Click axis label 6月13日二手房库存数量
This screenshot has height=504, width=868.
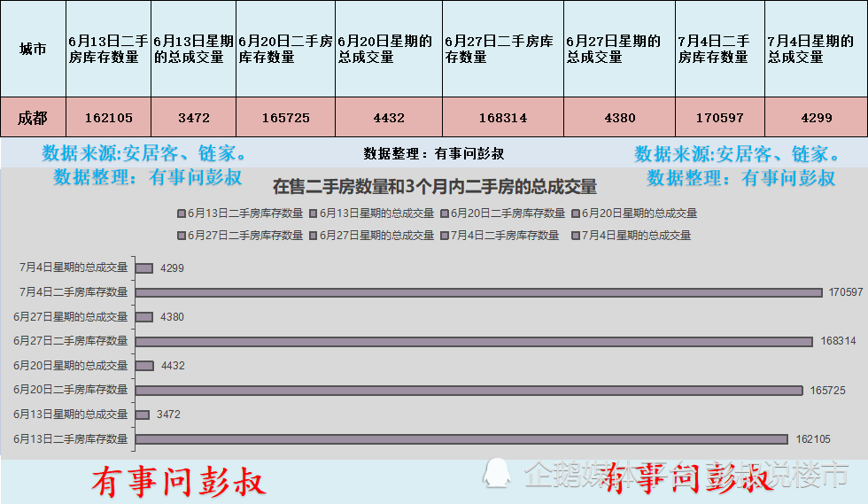70,438
